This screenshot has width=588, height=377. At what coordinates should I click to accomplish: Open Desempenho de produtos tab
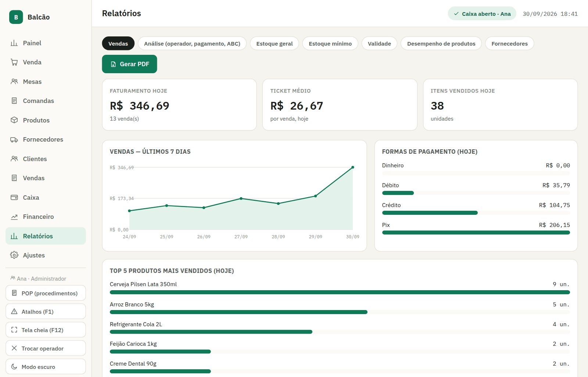441,43
